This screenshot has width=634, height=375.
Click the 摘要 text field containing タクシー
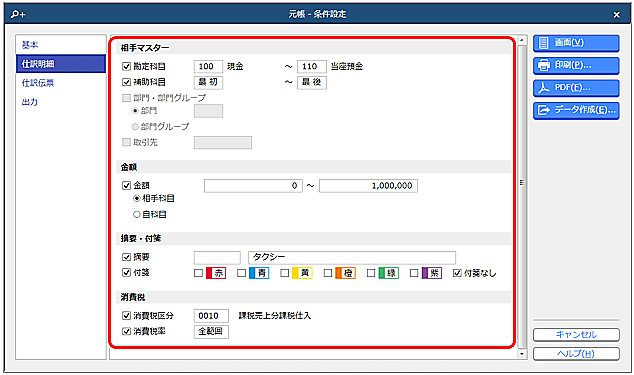(x=352, y=257)
